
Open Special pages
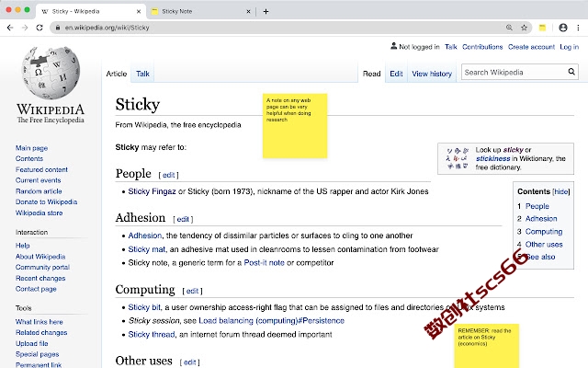coord(37,354)
